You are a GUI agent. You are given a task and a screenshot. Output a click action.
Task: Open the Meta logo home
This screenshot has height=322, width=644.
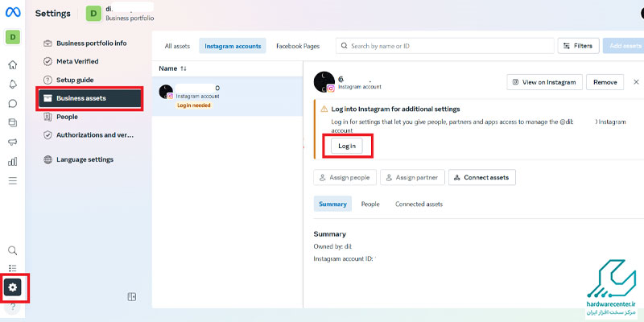(x=13, y=12)
